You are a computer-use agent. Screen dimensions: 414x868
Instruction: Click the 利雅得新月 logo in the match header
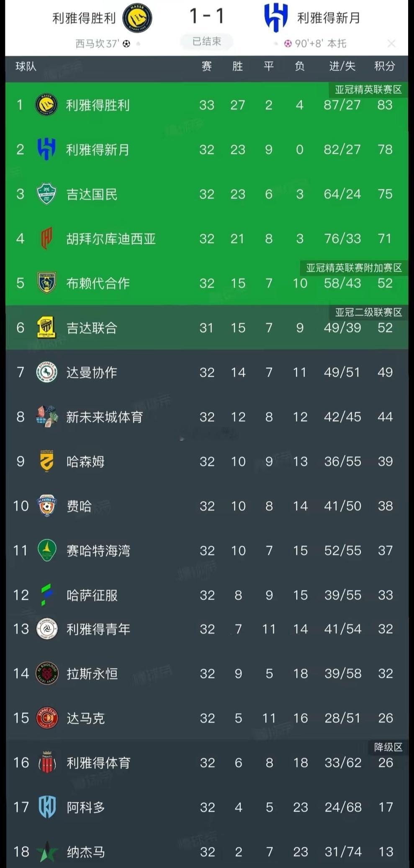pyautogui.click(x=276, y=18)
